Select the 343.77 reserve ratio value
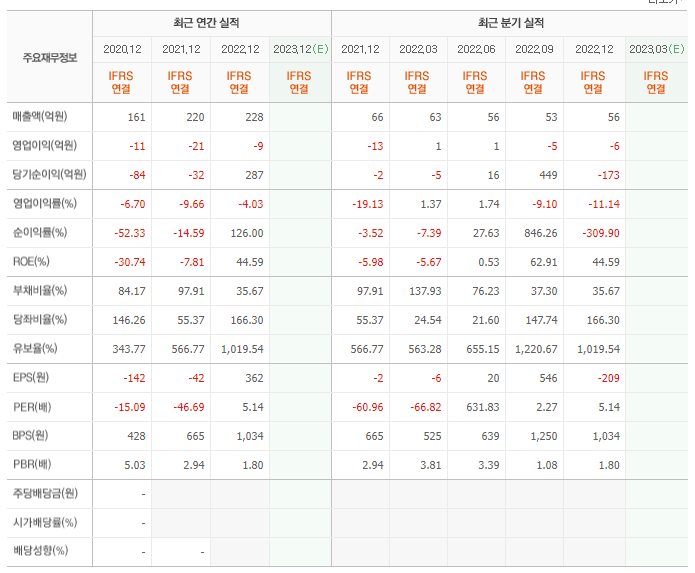The height and width of the screenshot is (573, 695). tap(129, 350)
